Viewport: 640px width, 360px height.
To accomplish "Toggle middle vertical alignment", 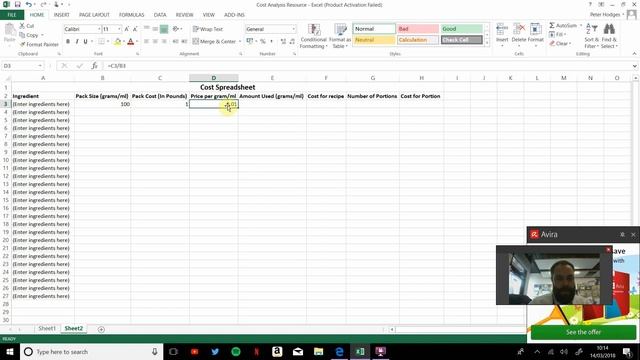I will (x=155, y=29).
